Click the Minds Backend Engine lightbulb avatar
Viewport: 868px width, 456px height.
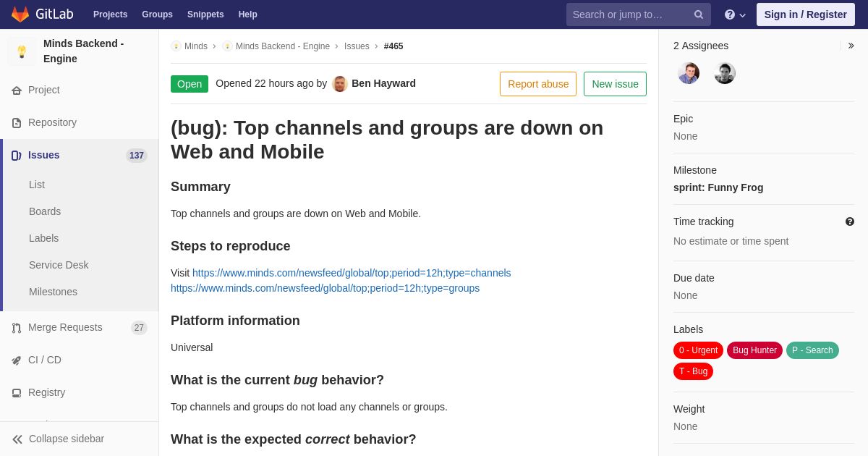(x=22, y=51)
